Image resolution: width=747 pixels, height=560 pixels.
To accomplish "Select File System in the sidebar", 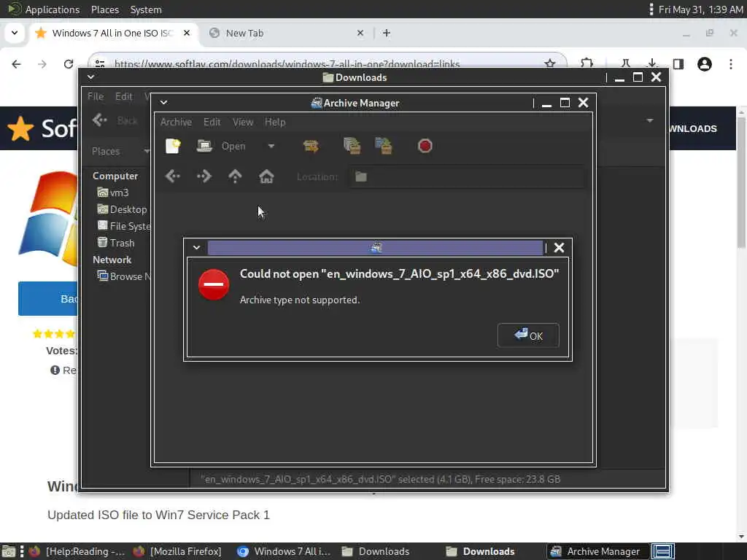I will (123, 226).
